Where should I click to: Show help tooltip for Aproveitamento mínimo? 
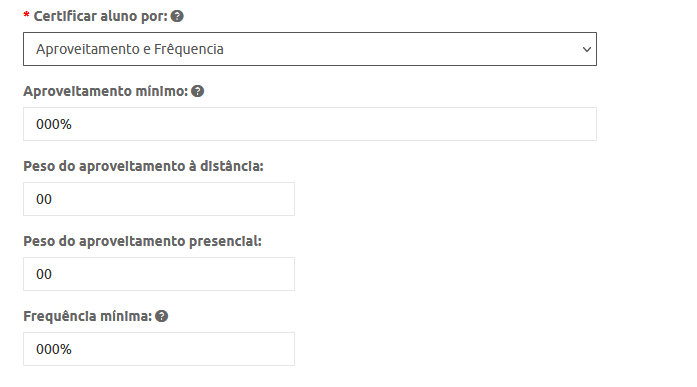click(x=197, y=91)
